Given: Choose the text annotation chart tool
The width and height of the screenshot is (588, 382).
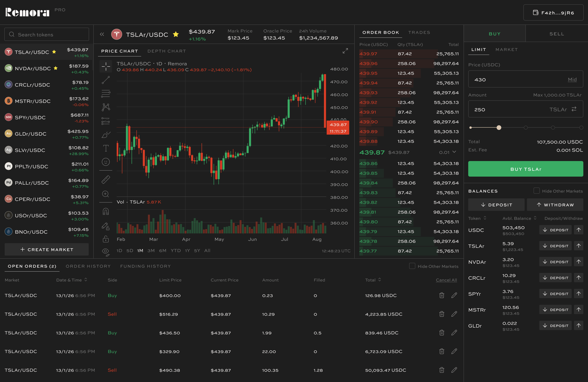Looking at the screenshot, I should pos(106,148).
